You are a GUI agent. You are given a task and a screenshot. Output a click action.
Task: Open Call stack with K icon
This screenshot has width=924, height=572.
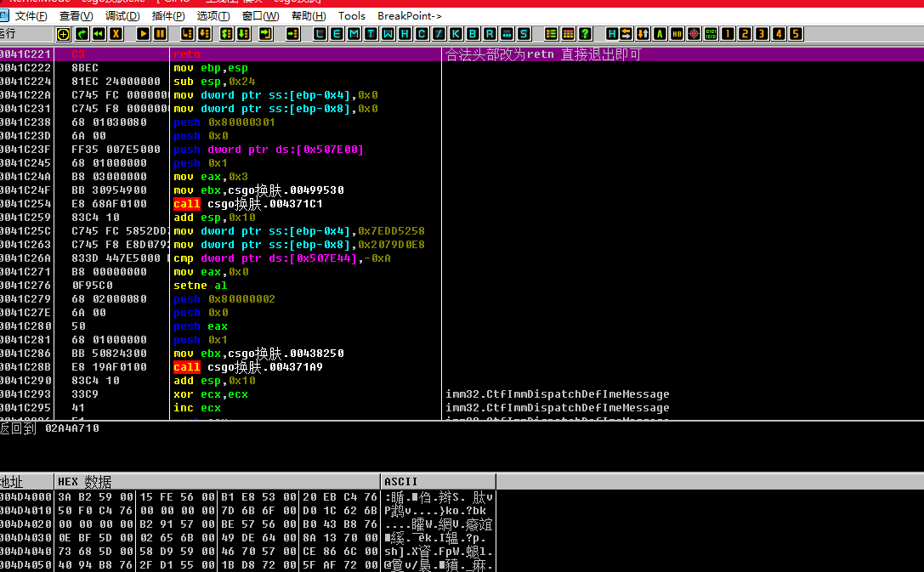(456, 34)
